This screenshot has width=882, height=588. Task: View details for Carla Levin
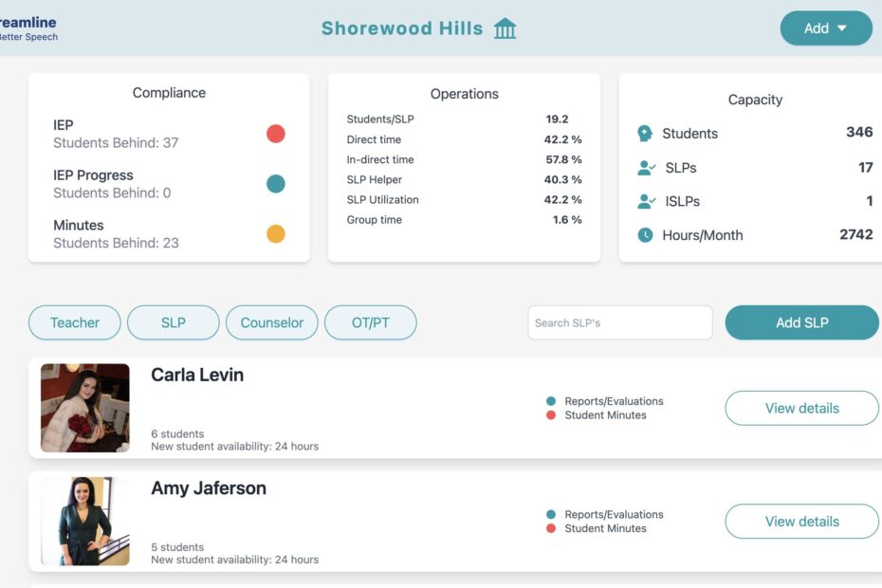click(x=801, y=408)
